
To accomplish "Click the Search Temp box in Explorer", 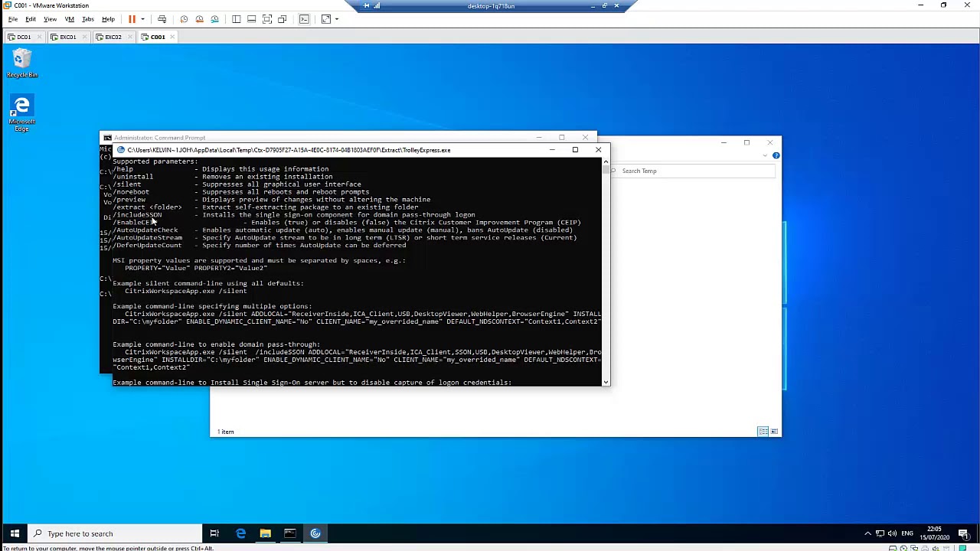I will (x=693, y=171).
